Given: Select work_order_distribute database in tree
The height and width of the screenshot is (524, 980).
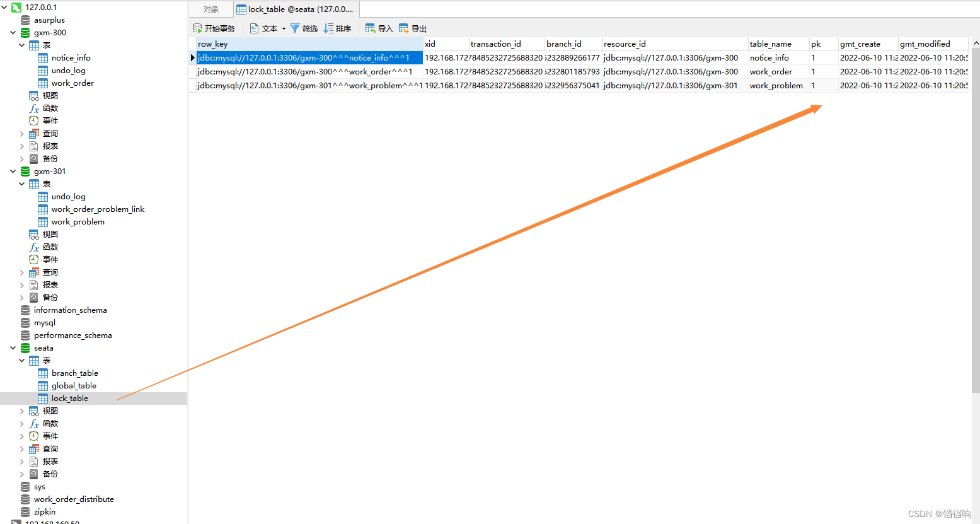Looking at the screenshot, I should pyautogui.click(x=74, y=499).
